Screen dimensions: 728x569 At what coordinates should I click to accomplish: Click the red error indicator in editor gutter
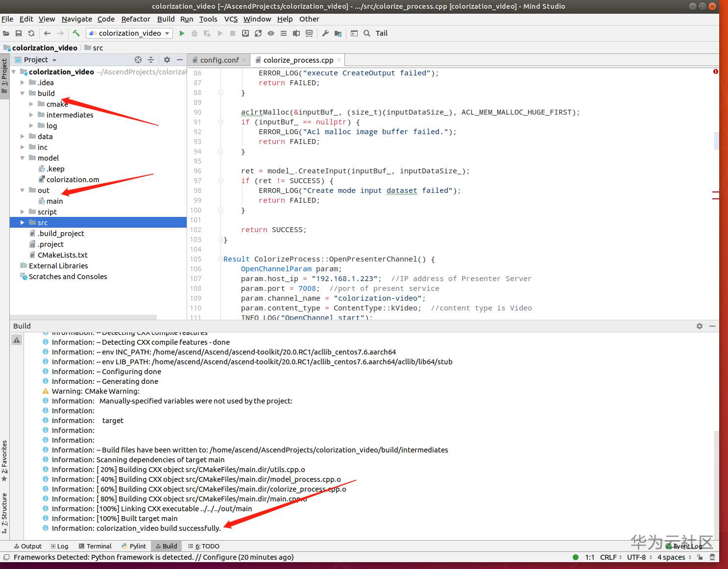(x=716, y=71)
